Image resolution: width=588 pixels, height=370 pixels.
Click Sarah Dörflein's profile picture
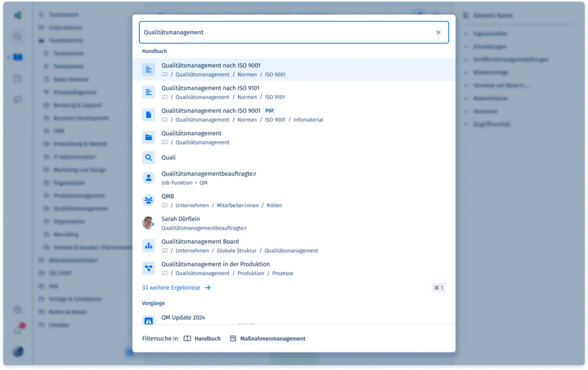(149, 223)
